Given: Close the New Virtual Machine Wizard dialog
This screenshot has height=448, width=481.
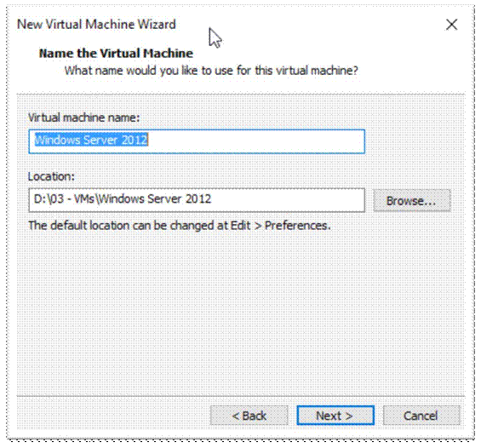Looking at the screenshot, I should click(x=451, y=25).
